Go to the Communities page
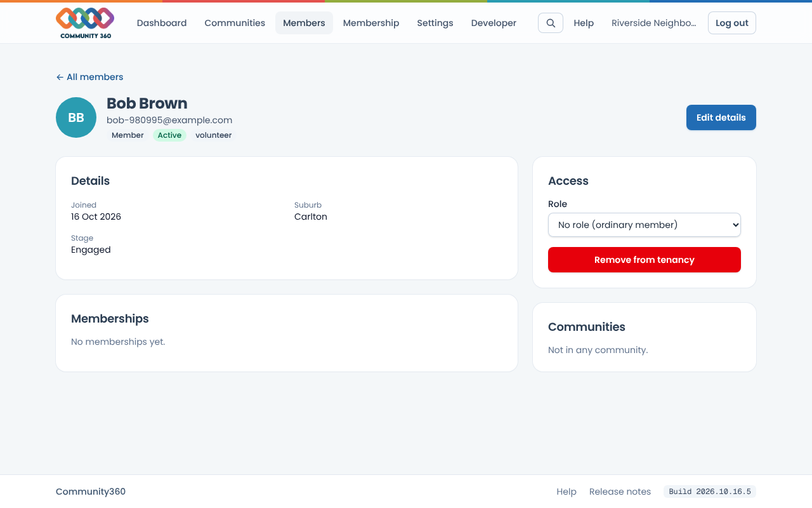The width and height of the screenshot is (812, 508). click(x=235, y=23)
